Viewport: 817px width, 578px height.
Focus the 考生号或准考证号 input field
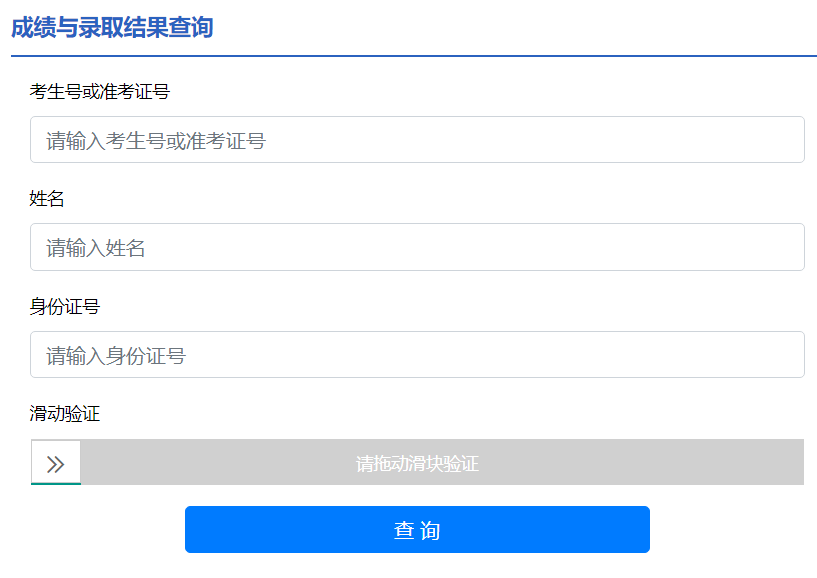pos(417,140)
